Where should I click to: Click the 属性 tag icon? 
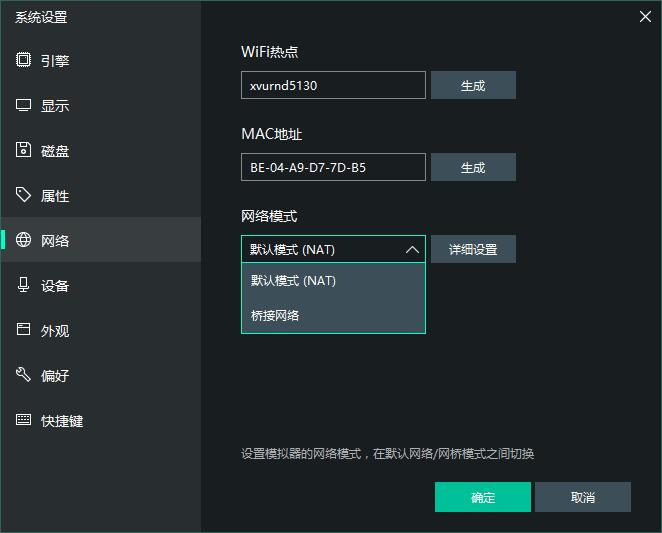[24, 195]
